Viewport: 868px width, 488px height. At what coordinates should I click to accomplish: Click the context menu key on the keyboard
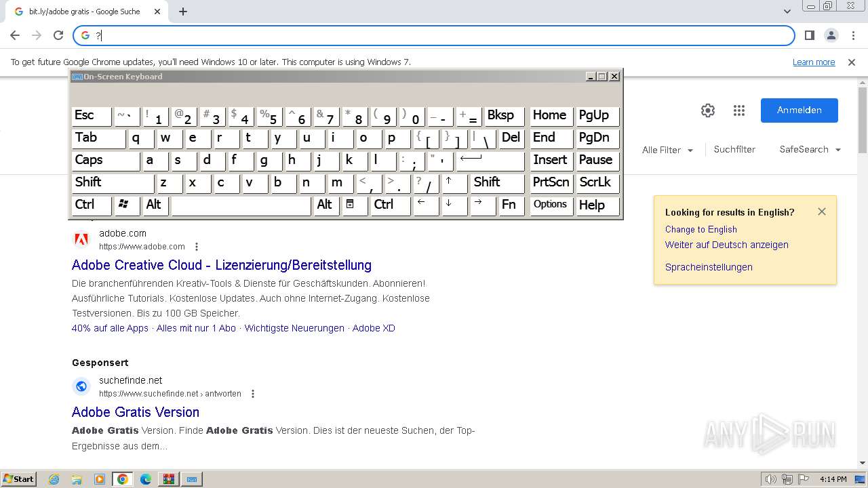(x=355, y=205)
